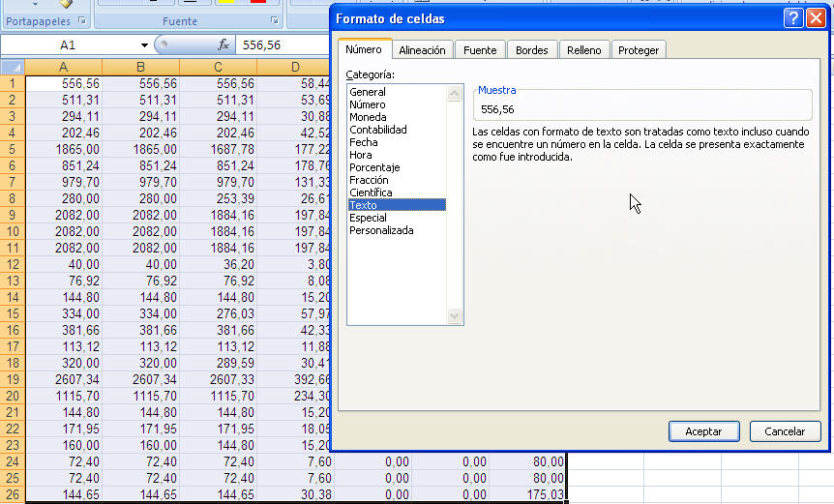Click cell A1 containing 556,56
The image size is (834, 504).
(x=63, y=83)
